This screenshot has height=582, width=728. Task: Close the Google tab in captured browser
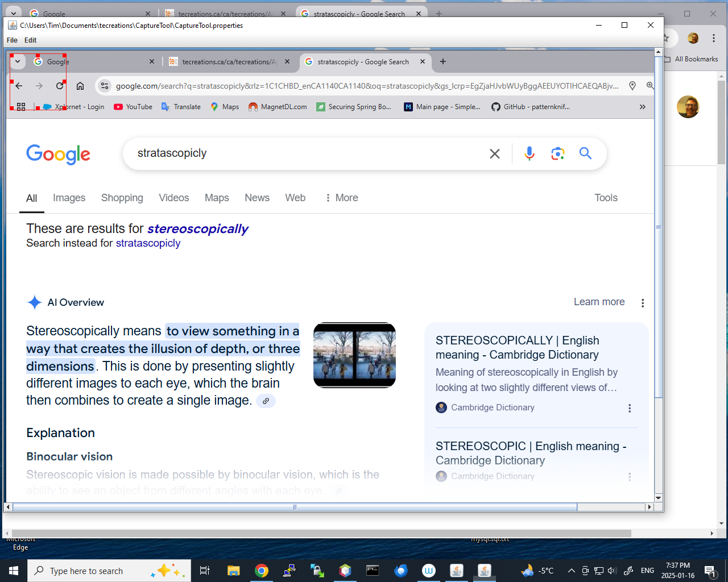tap(152, 61)
